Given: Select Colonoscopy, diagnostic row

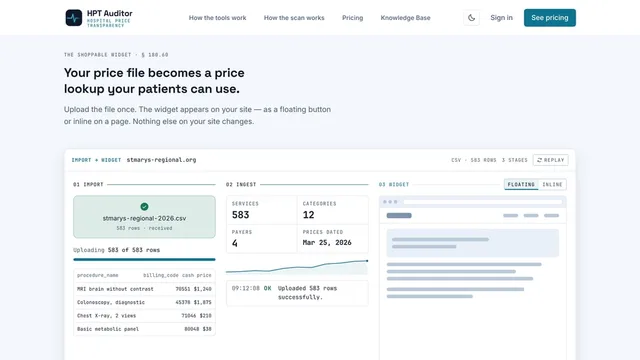Looking at the screenshot, I should tap(144, 302).
